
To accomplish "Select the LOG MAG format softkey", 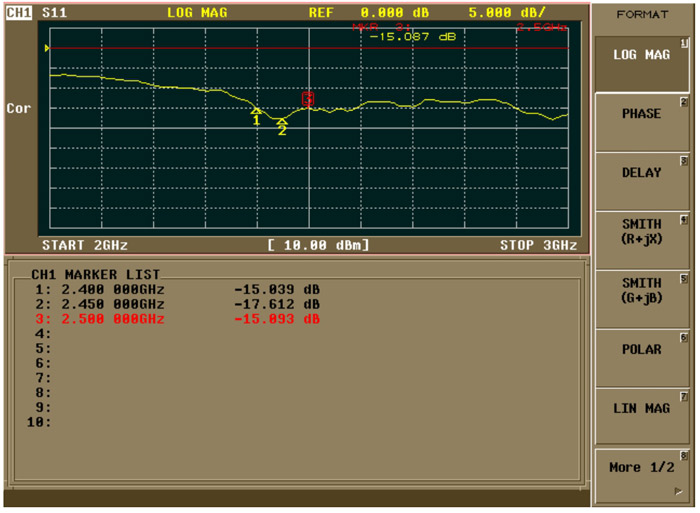I will [x=642, y=63].
